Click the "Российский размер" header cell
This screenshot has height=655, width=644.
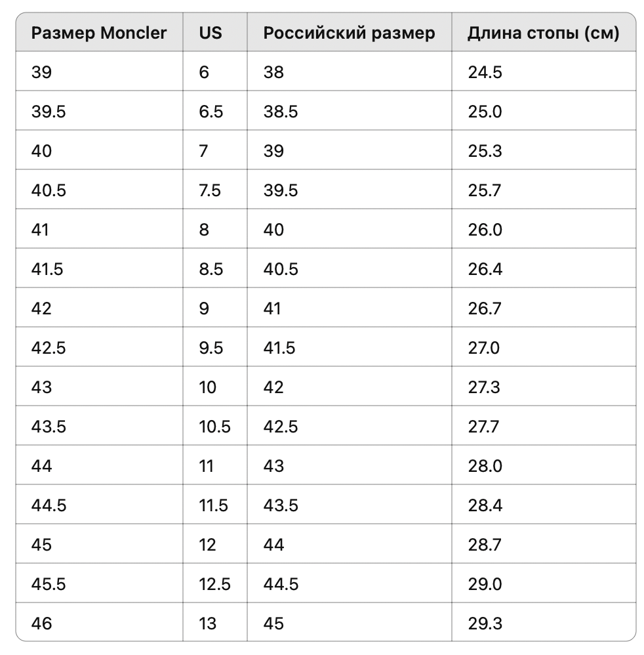coord(350,32)
